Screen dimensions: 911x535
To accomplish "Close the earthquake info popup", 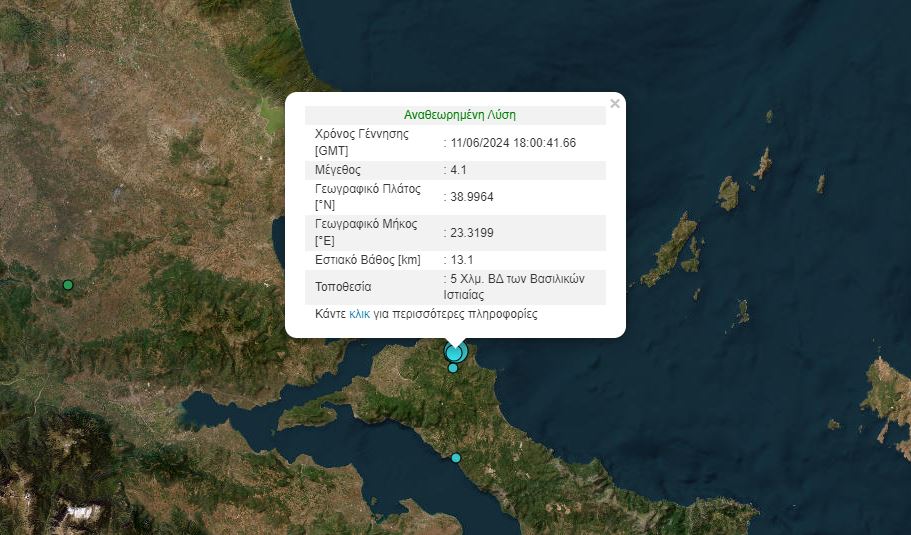I will click(x=615, y=103).
